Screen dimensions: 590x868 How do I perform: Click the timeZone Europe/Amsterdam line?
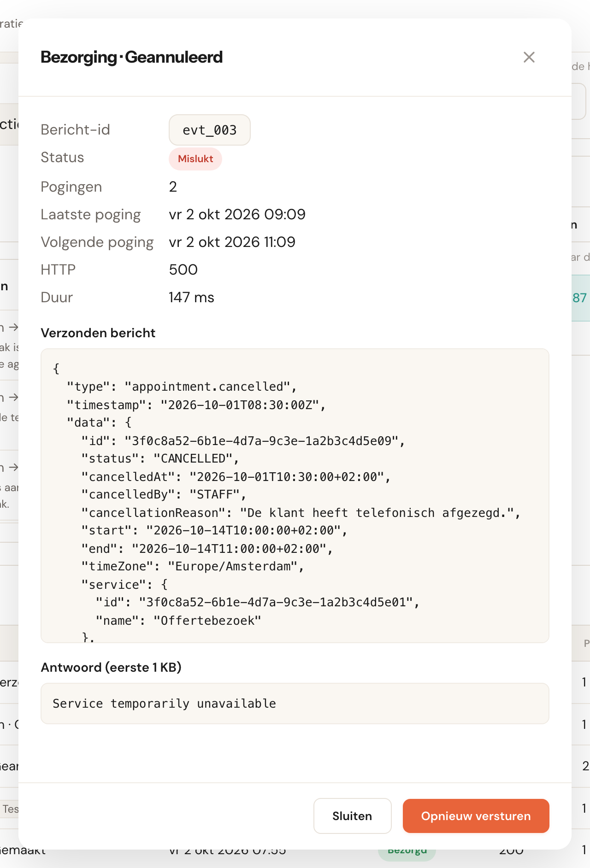tap(193, 566)
